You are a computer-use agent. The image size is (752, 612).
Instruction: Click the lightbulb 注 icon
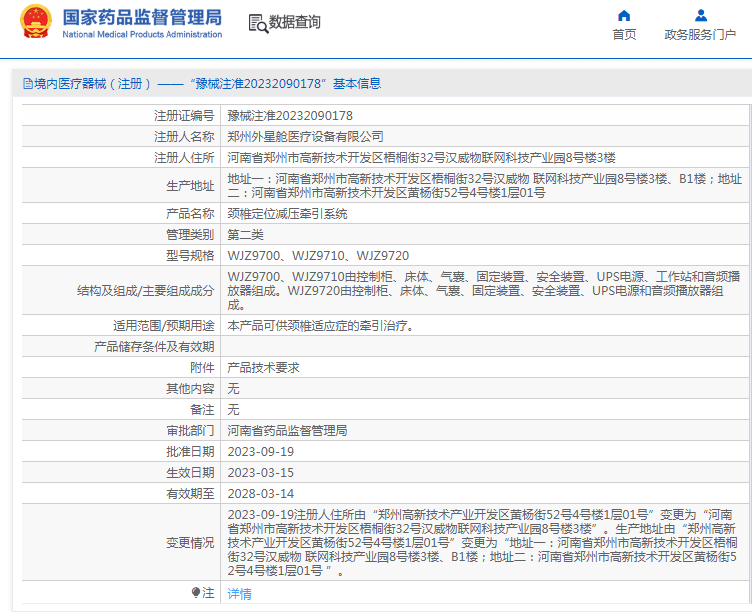195,593
